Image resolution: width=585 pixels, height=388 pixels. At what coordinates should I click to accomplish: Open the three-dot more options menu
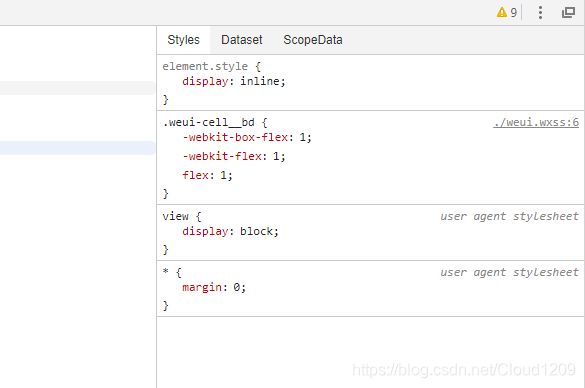tap(540, 13)
